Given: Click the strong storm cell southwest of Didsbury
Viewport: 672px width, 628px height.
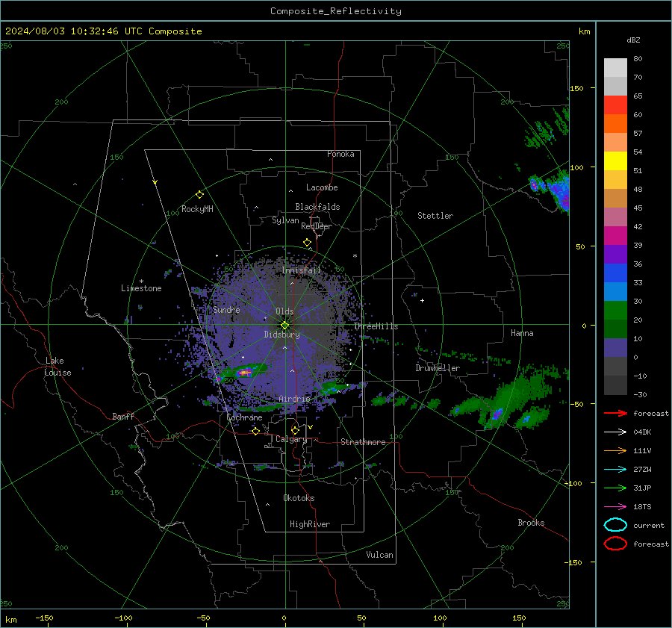Looking at the screenshot, I should pyautogui.click(x=245, y=372).
